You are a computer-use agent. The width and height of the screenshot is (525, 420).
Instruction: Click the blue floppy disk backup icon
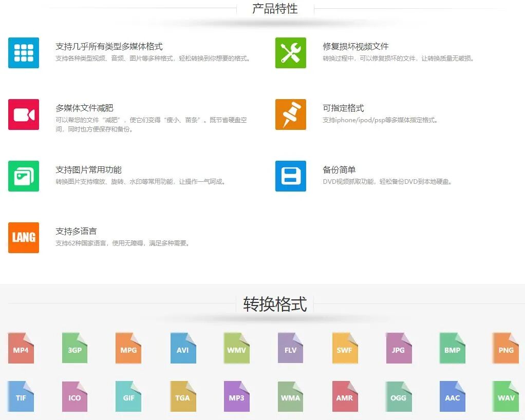pyautogui.click(x=291, y=176)
